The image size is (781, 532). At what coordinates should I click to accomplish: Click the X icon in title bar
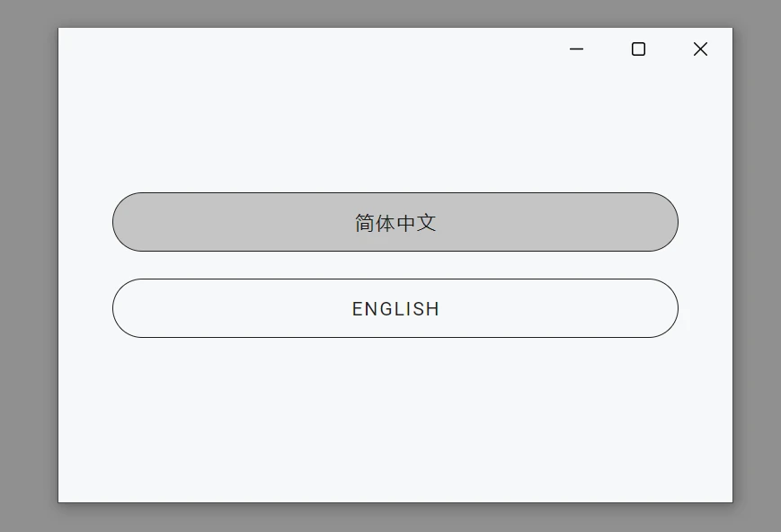coord(700,49)
